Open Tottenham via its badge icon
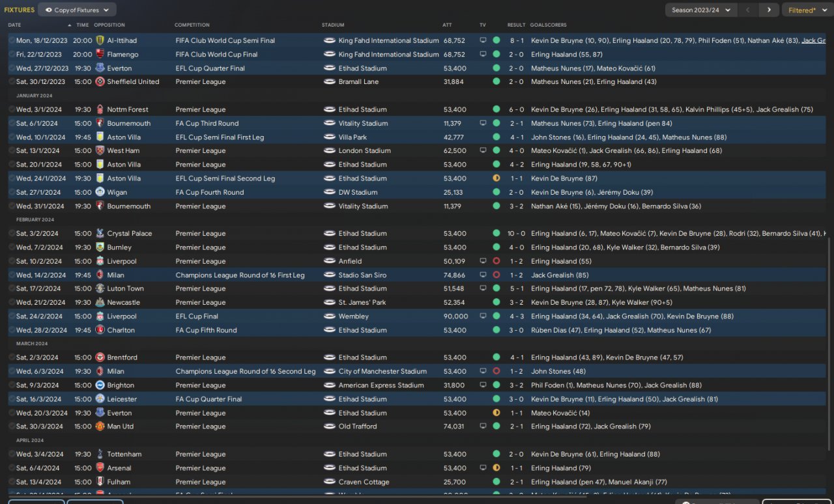This screenshot has height=504, width=834. [100, 455]
